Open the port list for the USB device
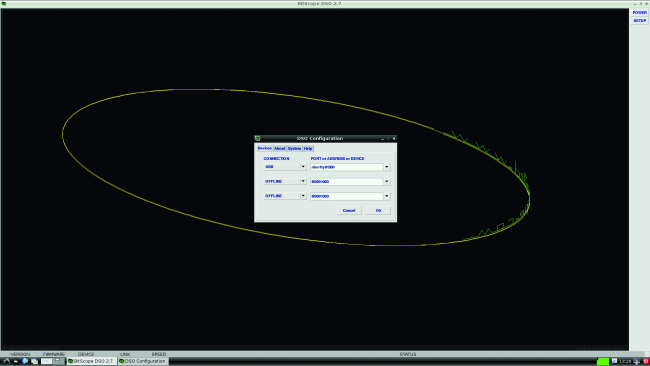The width and height of the screenshot is (650, 366). pos(387,167)
